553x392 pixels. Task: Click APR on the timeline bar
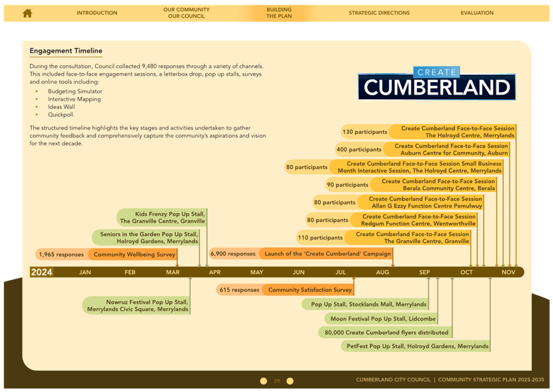point(215,272)
